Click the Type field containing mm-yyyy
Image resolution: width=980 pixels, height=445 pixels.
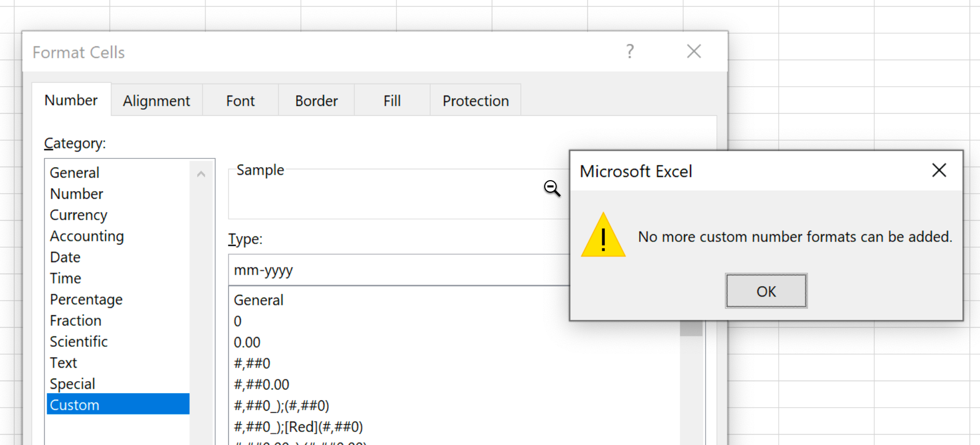coord(399,270)
